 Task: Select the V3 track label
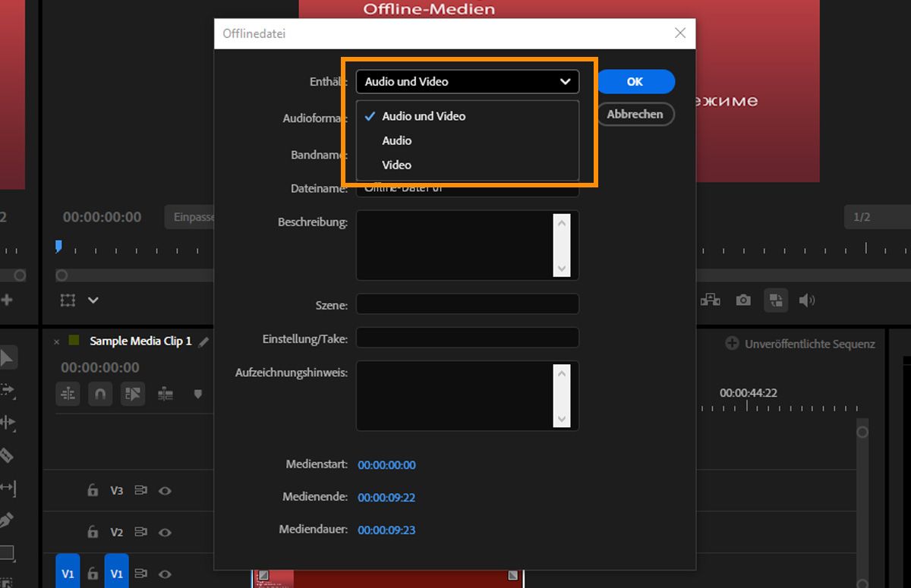coord(116,491)
